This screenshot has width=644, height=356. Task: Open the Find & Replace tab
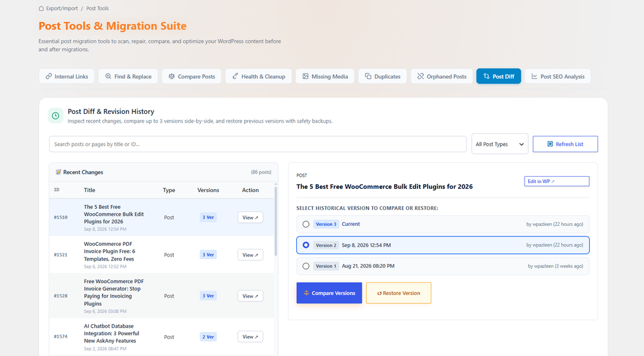tap(128, 76)
